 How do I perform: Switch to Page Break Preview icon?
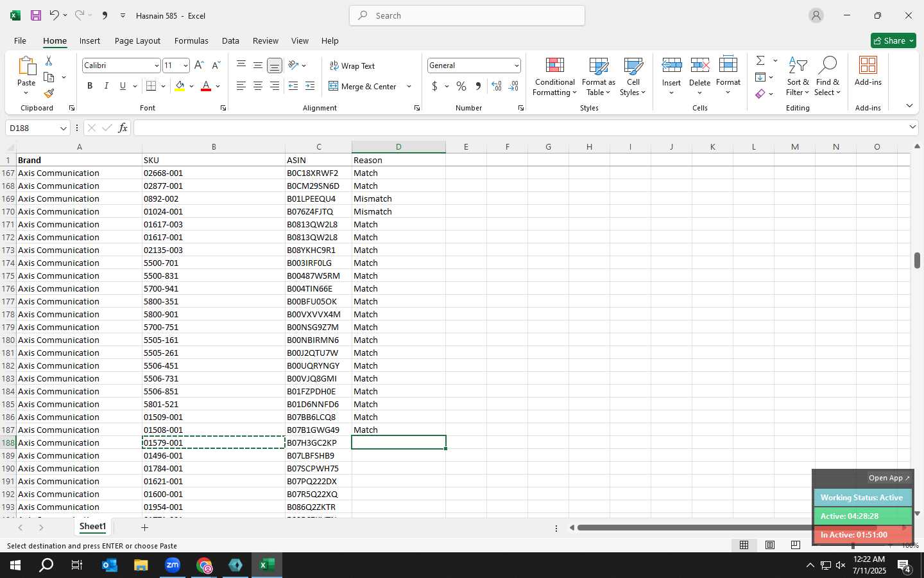click(x=796, y=545)
